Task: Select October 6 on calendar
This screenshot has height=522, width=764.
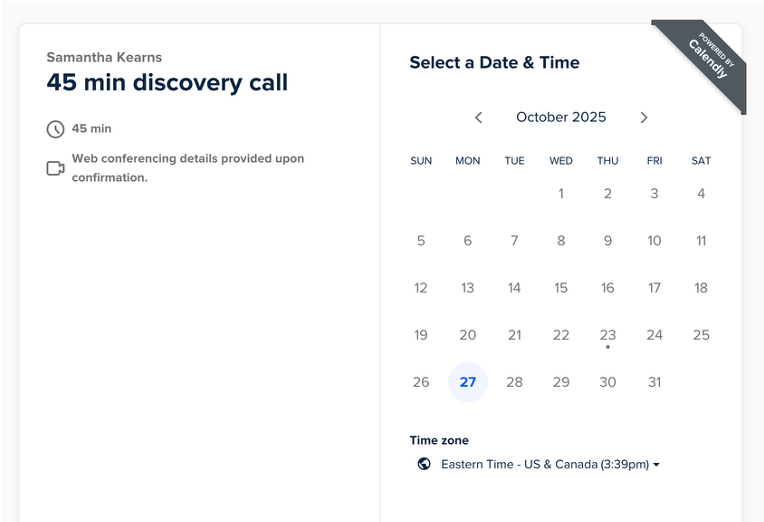Action: click(468, 241)
